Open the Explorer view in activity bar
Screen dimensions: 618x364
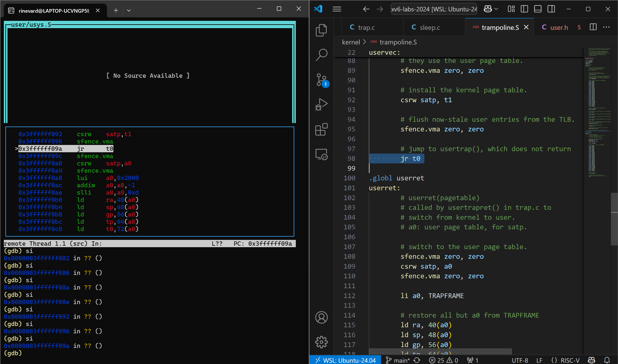pyautogui.click(x=321, y=30)
